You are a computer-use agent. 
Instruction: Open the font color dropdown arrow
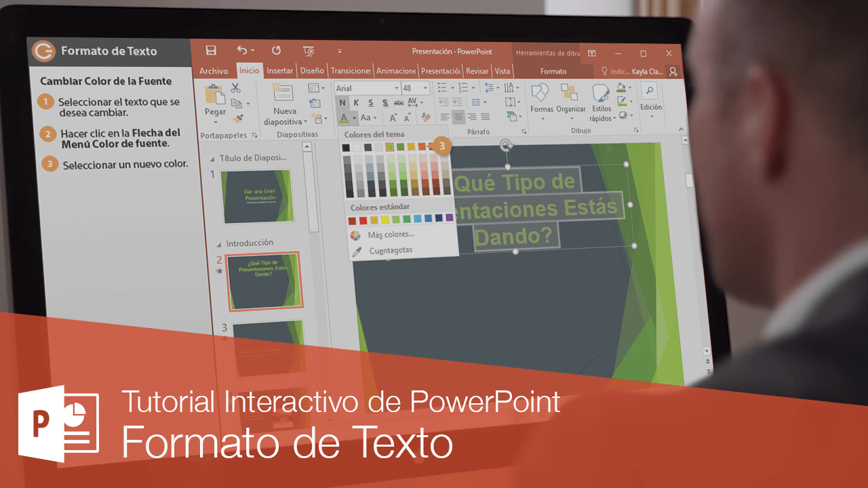(354, 118)
